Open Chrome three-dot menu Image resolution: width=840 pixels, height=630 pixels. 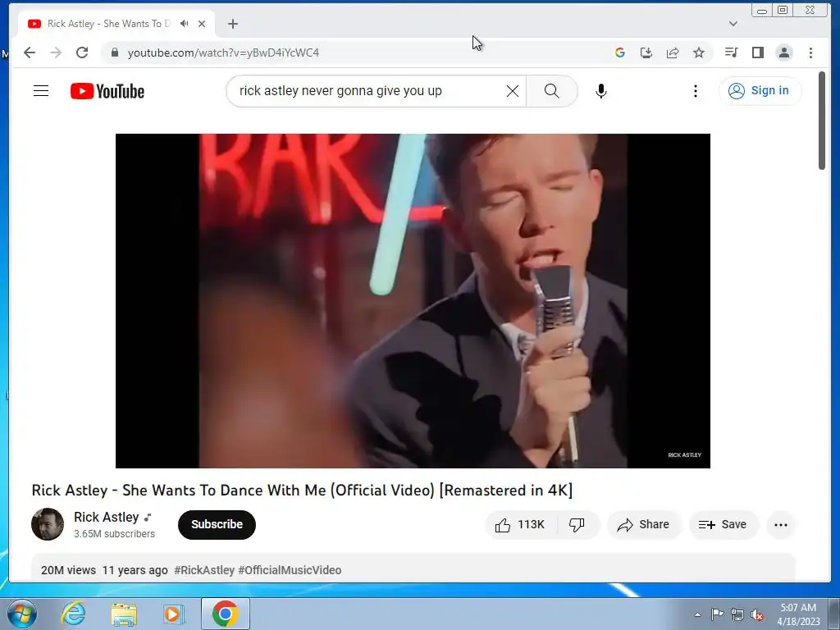click(x=810, y=52)
